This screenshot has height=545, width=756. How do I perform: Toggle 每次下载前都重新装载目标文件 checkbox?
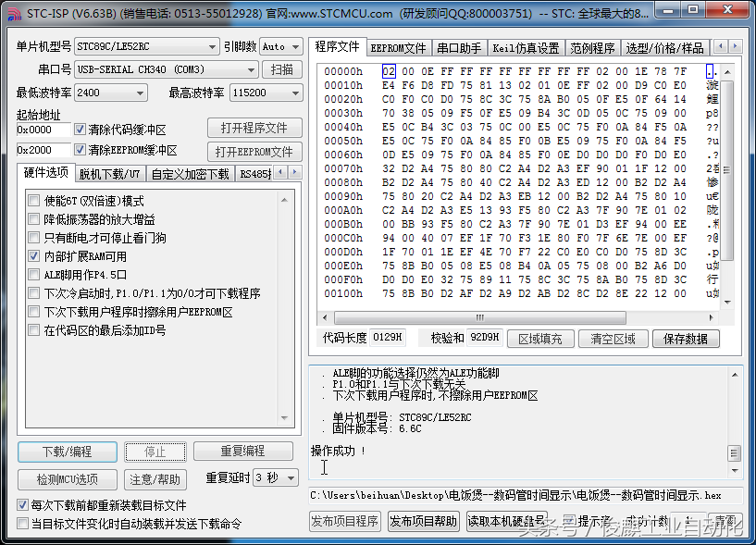(x=22, y=505)
